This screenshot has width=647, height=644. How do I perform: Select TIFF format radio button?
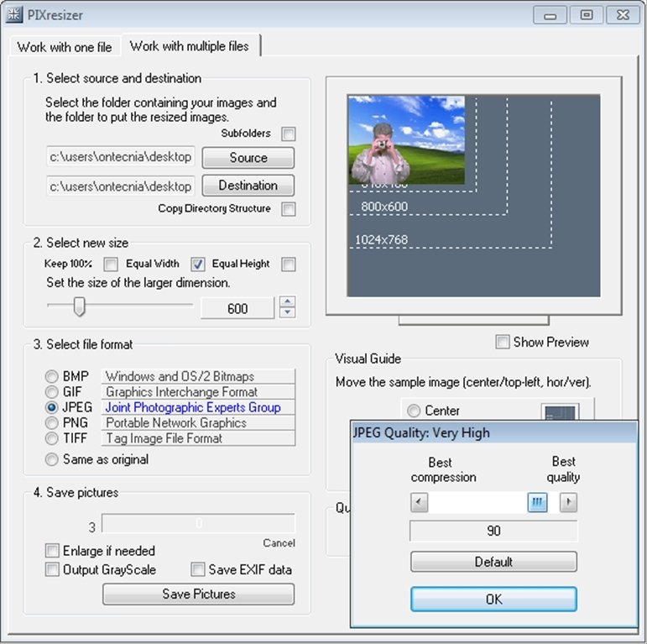(51, 438)
